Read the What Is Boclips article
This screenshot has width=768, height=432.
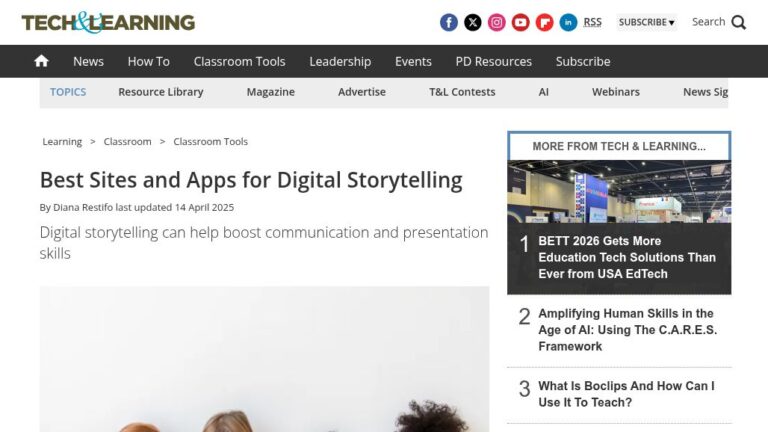(x=626, y=394)
